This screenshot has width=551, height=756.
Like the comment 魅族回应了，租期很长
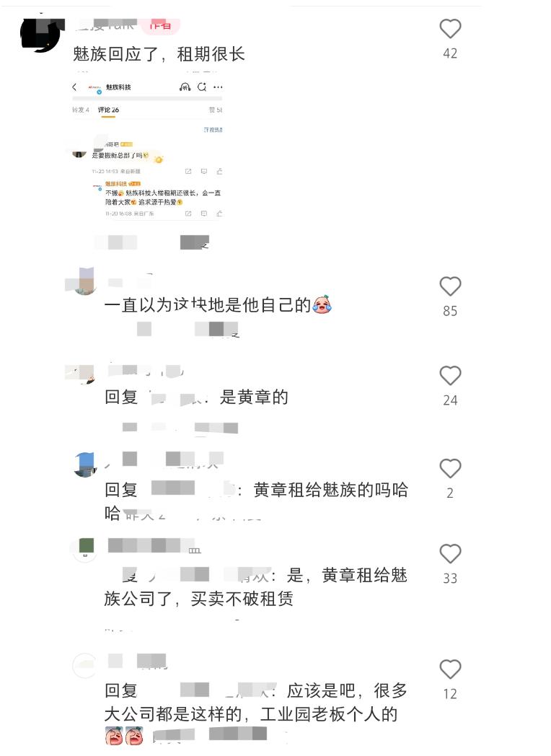tap(450, 29)
